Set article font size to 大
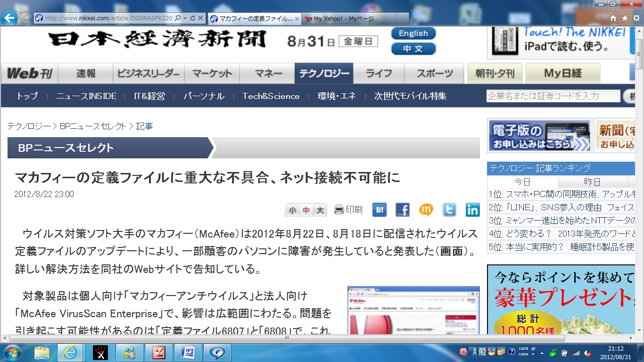The height and width of the screenshot is (362, 644). coord(320,210)
